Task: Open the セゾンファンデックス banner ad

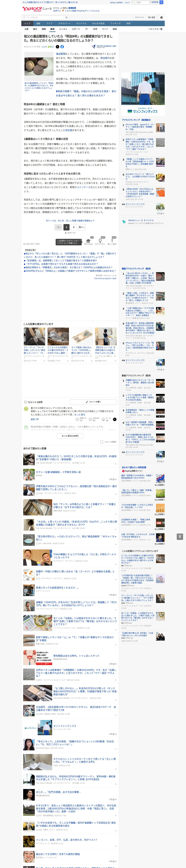Action: pyautogui.click(x=143, y=94)
